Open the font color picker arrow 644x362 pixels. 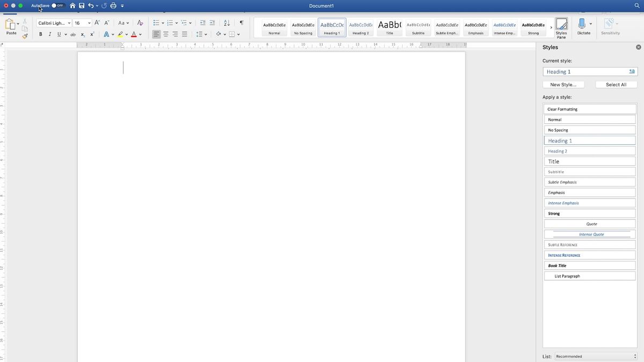141,34
